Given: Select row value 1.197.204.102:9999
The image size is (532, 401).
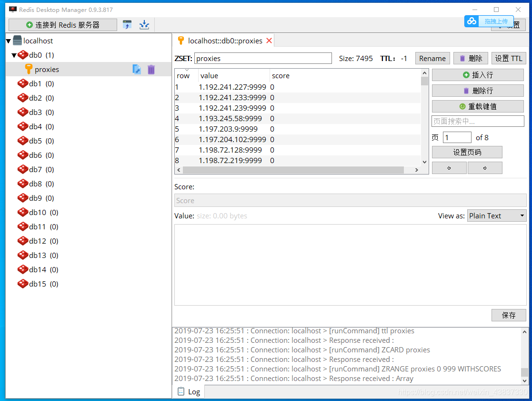Looking at the screenshot, I should click(x=232, y=140).
